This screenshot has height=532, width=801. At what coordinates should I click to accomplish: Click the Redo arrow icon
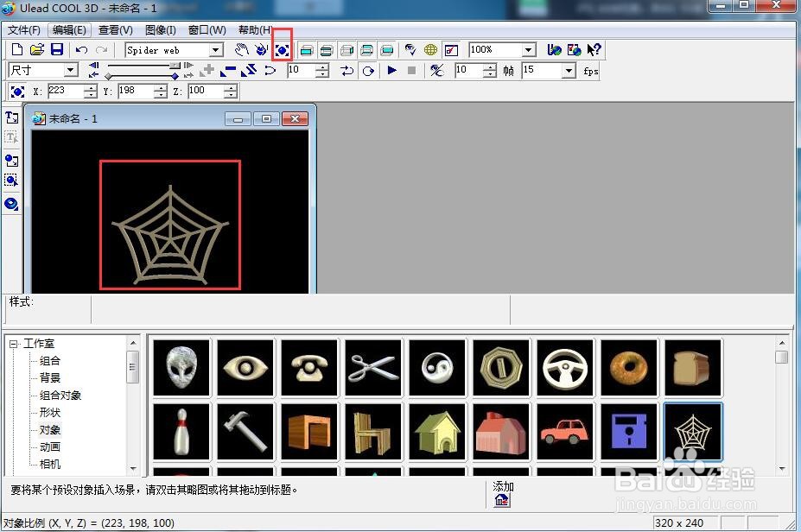click(x=102, y=49)
